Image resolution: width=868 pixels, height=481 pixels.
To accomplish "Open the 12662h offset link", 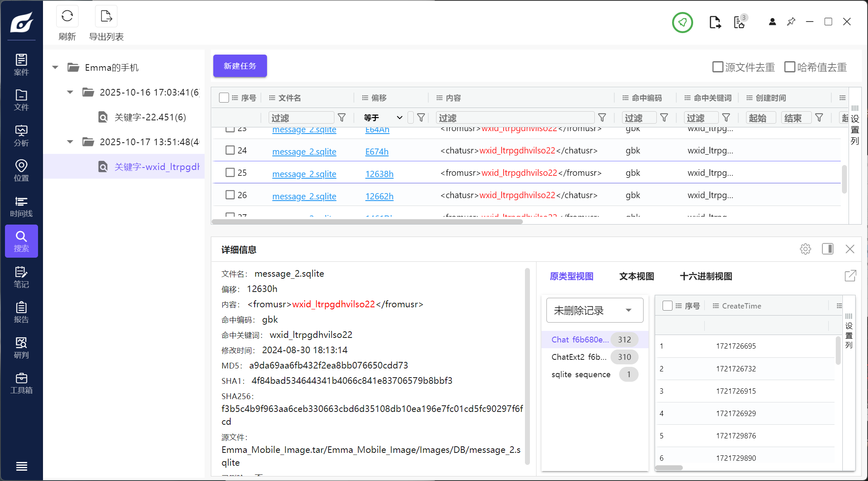I will click(379, 196).
